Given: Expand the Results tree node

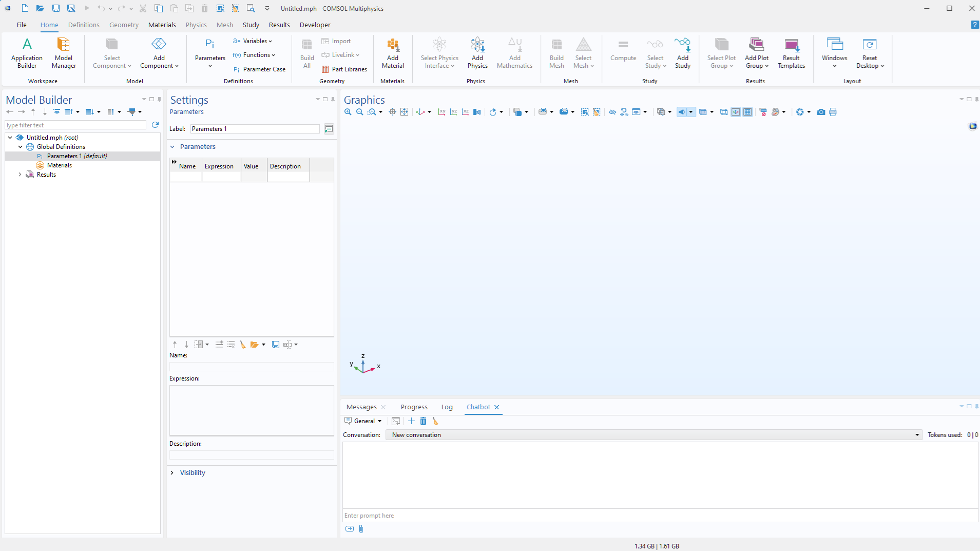Looking at the screenshot, I should pos(20,175).
